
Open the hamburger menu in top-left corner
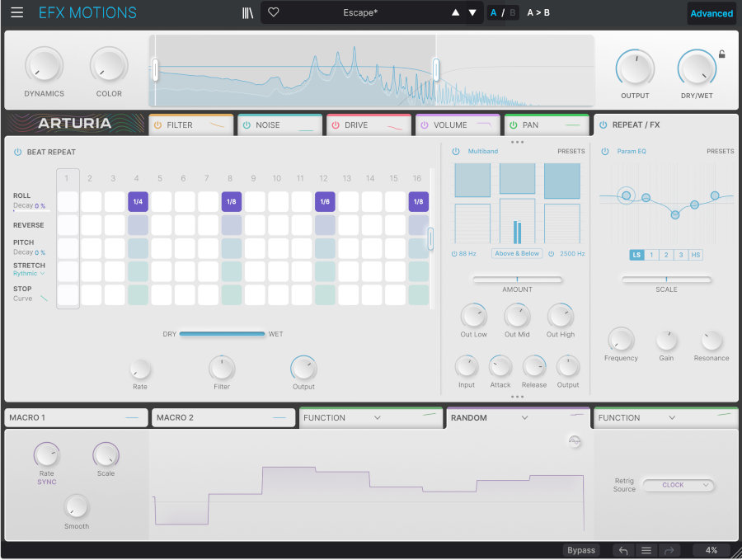pyautogui.click(x=16, y=12)
